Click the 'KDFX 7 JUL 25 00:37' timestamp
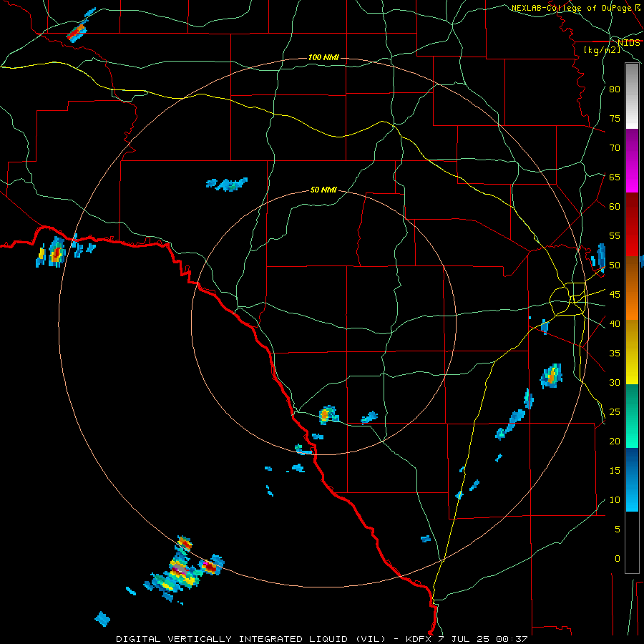644x644 pixels. pos(467,639)
